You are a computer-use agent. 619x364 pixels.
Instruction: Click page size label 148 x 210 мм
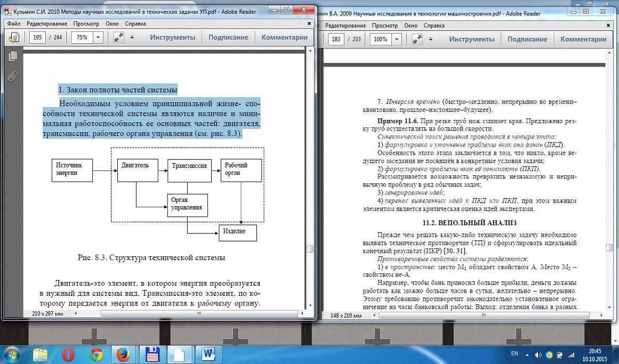click(346, 316)
